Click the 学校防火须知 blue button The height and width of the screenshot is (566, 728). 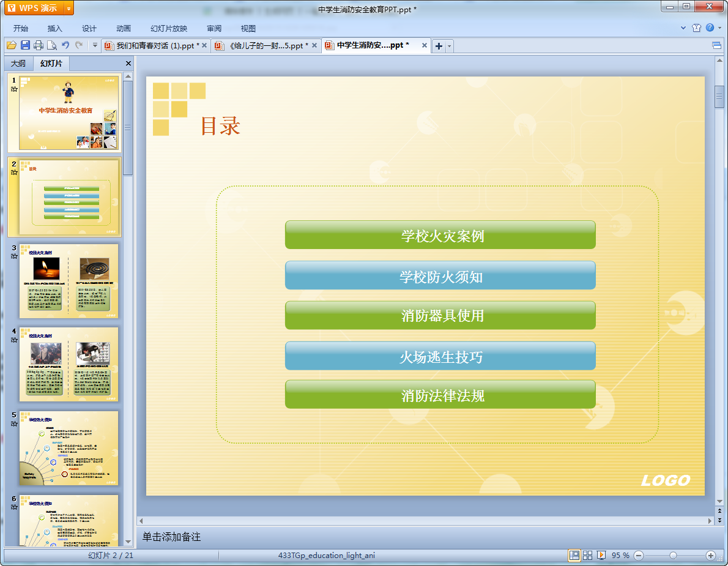[x=440, y=275]
